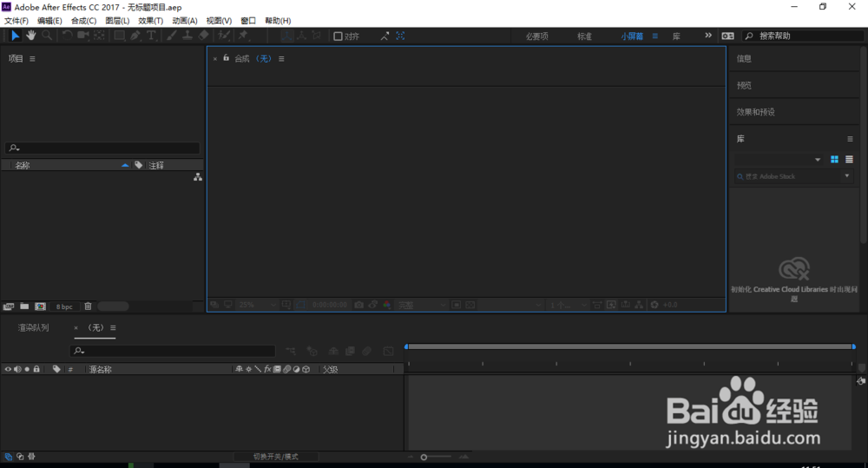The width and height of the screenshot is (868, 468).
Task: Toggle transparency grid in viewer
Action: pos(470,305)
